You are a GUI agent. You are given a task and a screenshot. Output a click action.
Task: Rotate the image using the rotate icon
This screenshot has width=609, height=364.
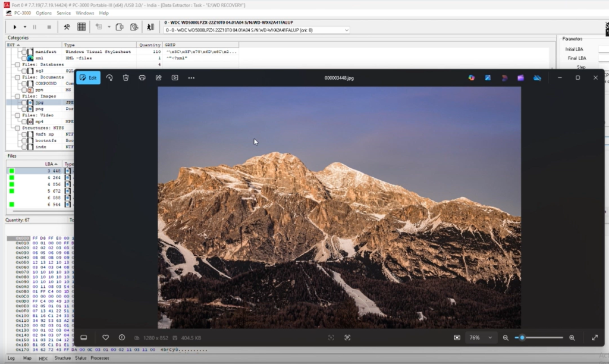click(109, 77)
